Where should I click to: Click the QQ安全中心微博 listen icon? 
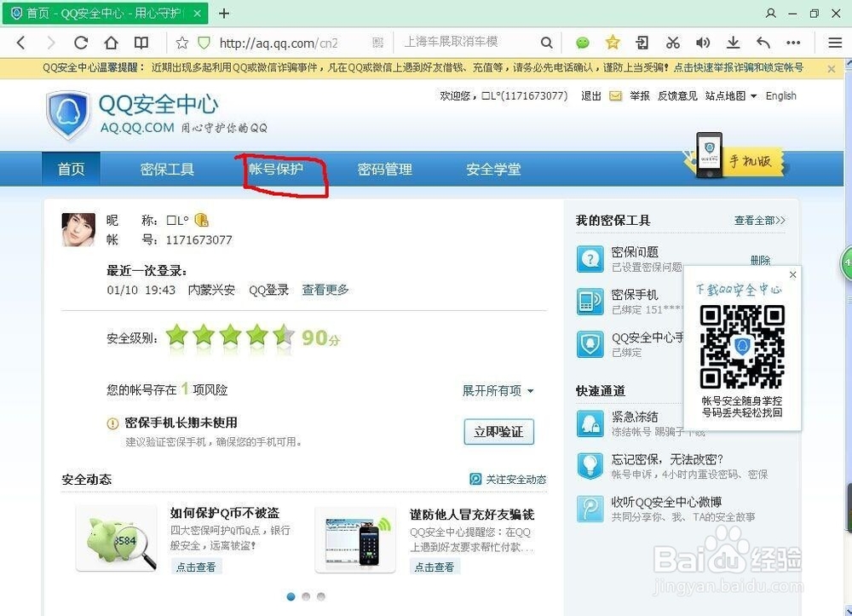point(590,509)
